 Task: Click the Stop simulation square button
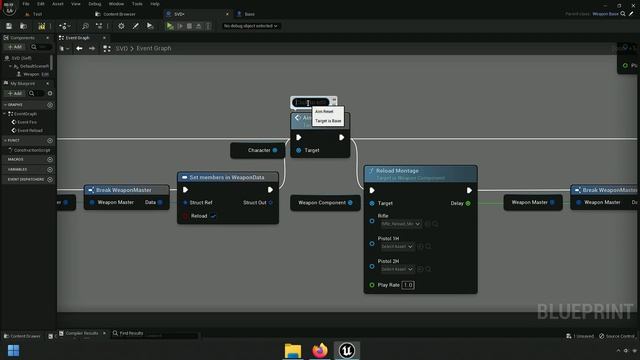[189, 26]
